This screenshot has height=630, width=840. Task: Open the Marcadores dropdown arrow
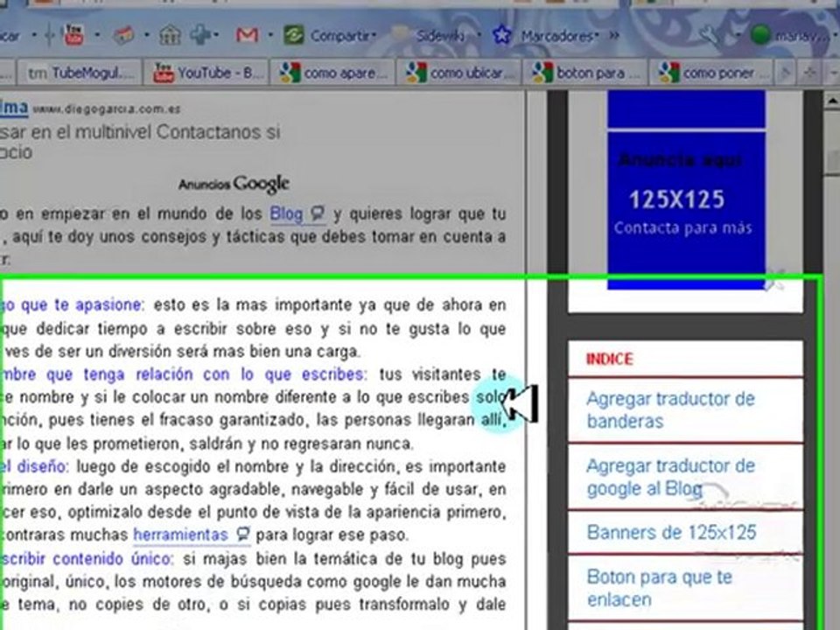tap(597, 36)
